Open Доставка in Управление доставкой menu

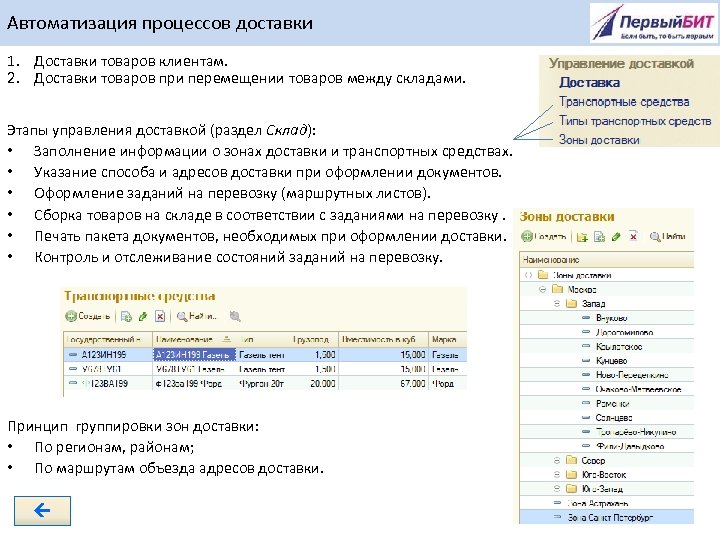tap(590, 83)
